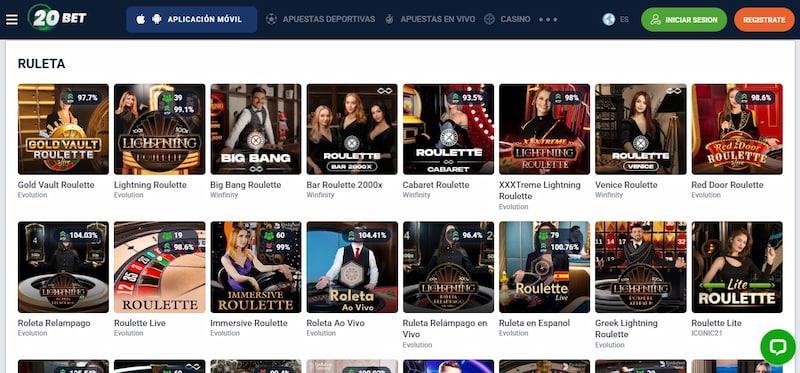Screen dimensions: 800x373
Task: Click the 93.5% RTP badge on Cabaret
Action: 465,97
